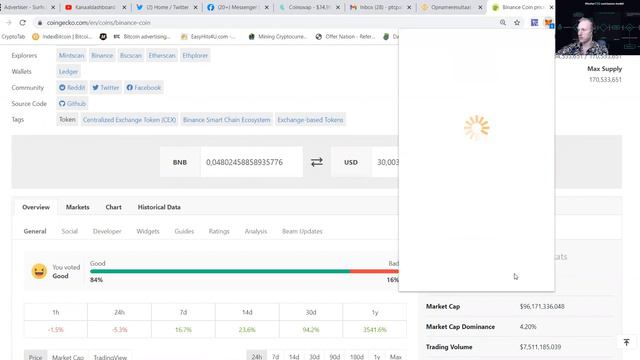The width and height of the screenshot is (640, 360).
Task: Select the Overview tab
Action: (x=36, y=207)
